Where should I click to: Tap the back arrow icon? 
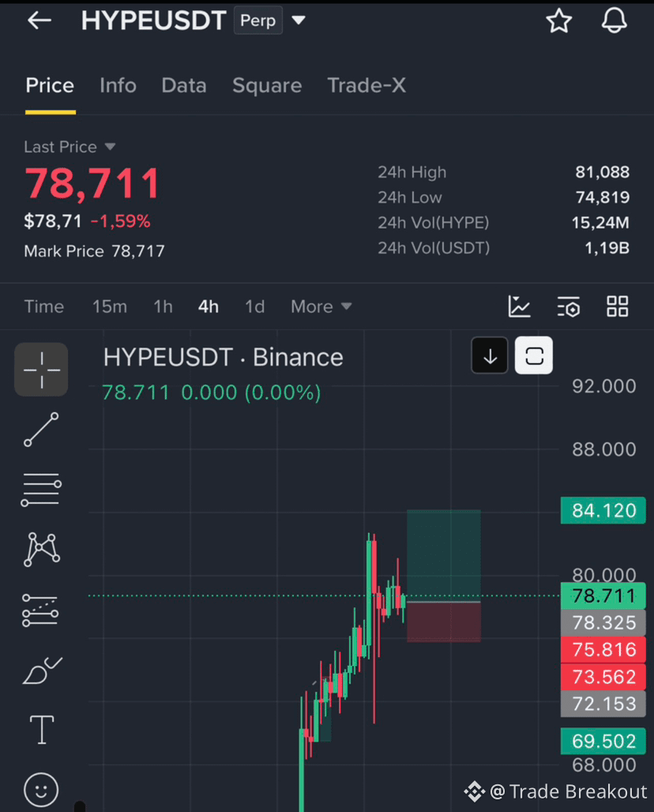click(x=39, y=21)
